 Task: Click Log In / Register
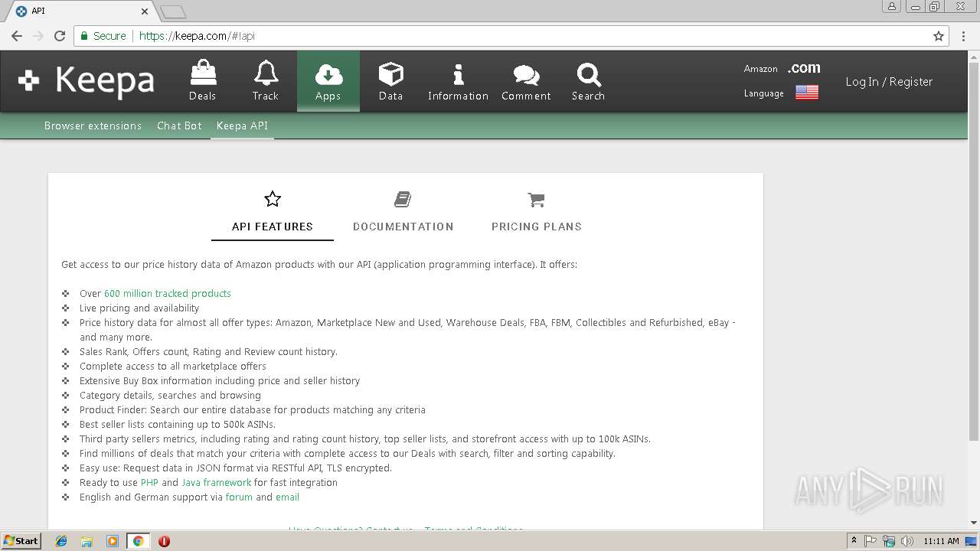click(x=889, y=82)
